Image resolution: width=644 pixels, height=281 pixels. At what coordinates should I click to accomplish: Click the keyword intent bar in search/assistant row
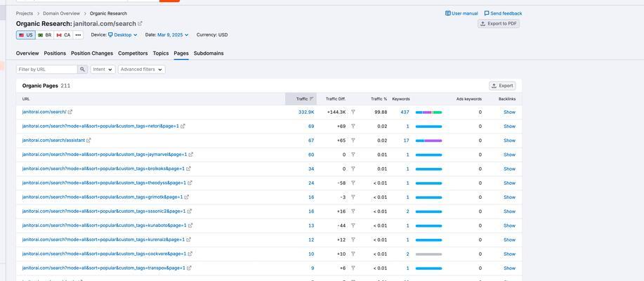click(x=429, y=140)
